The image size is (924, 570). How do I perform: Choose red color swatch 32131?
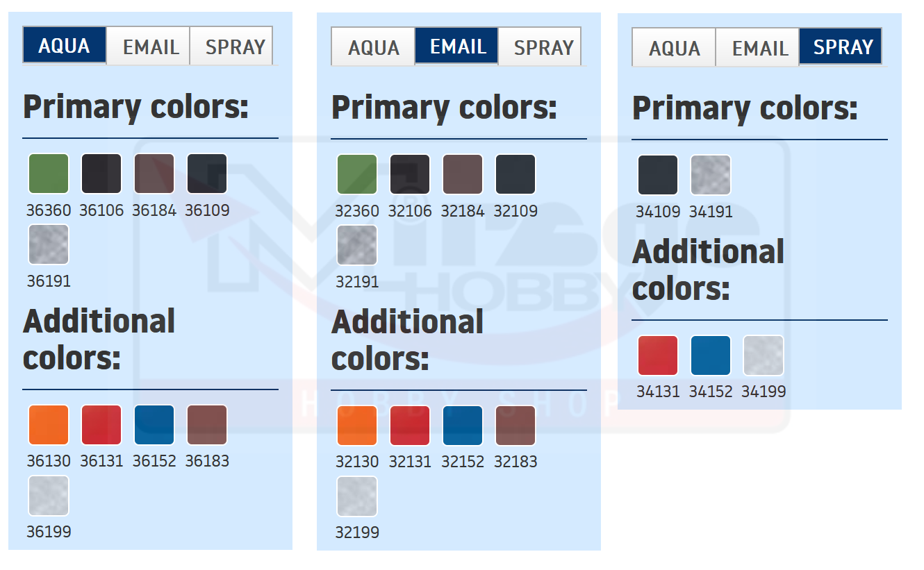(x=410, y=426)
